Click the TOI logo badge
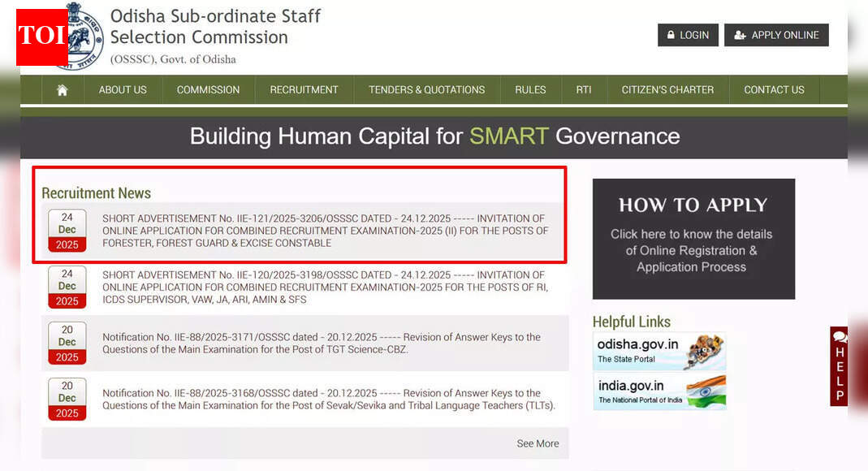This screenshot has width=868, height=471. coord(41,37)
